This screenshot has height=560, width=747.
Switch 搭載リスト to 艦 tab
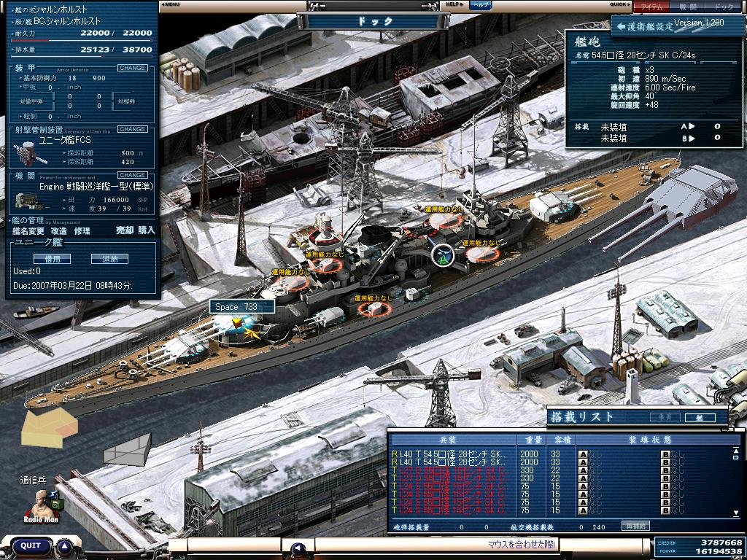coord(700,418)
